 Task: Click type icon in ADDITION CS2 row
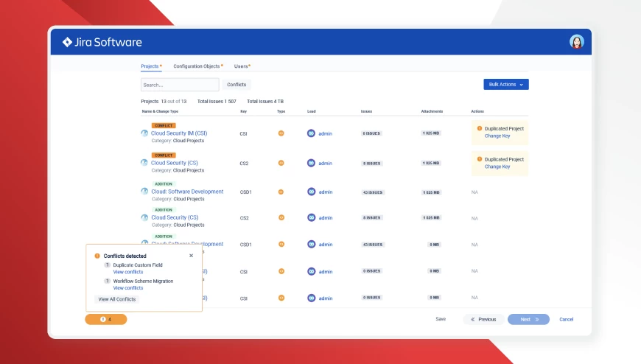[281, 217]
